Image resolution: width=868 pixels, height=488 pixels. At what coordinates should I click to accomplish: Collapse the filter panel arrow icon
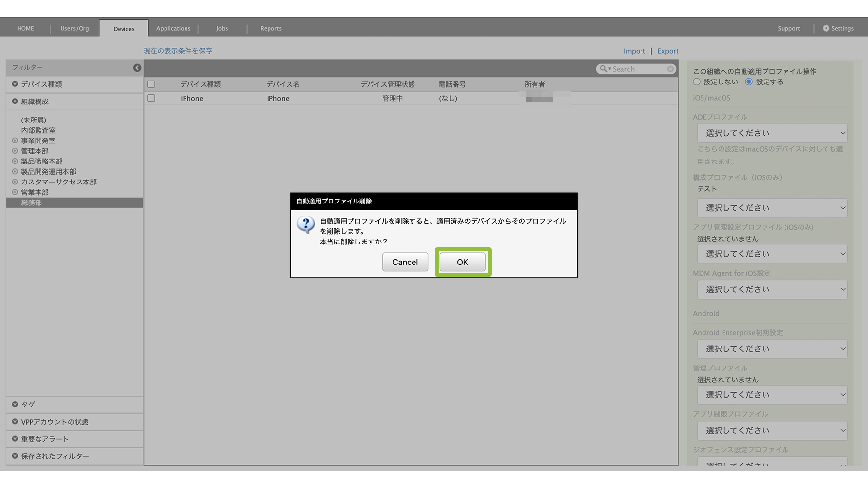[x=137, y=68]
